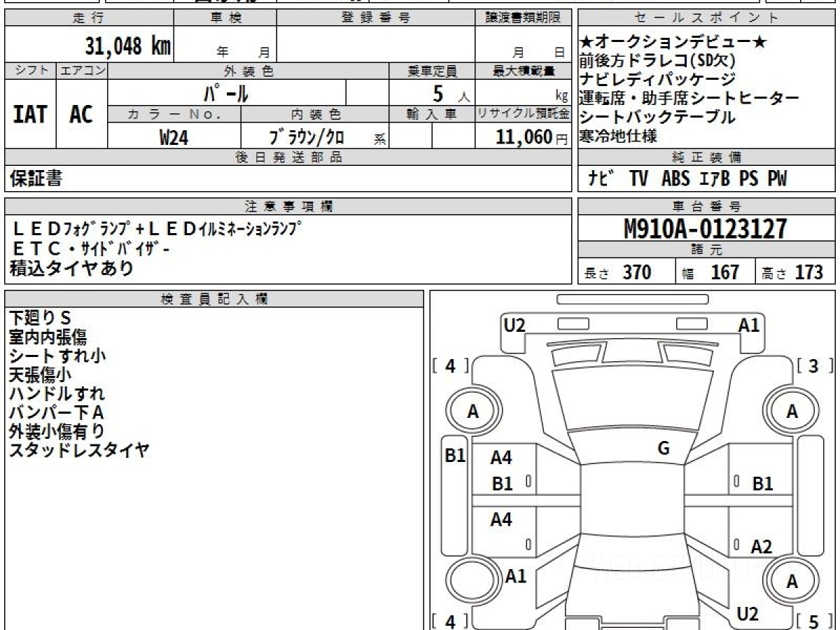Click the shift type IAT

click(30, 114)
